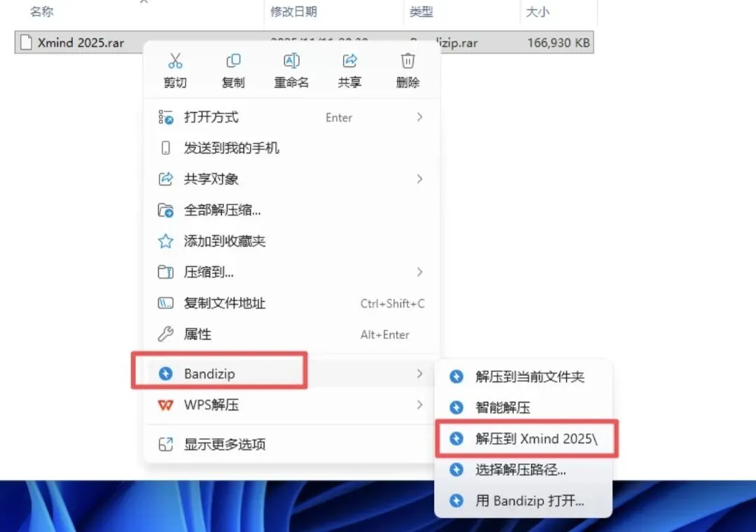
Task: Click the star icon for 添加到收藏夹
Action: tap(165, 241)
